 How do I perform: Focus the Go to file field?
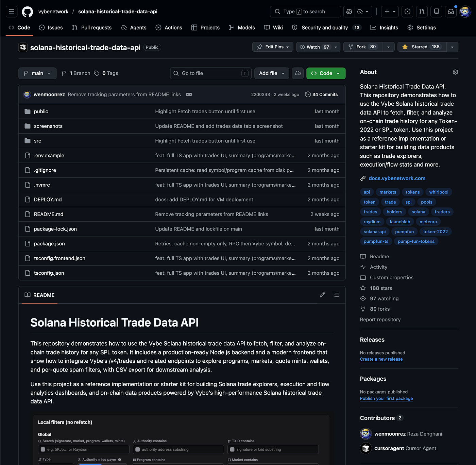pyautogui.click(x=211, y=73)
